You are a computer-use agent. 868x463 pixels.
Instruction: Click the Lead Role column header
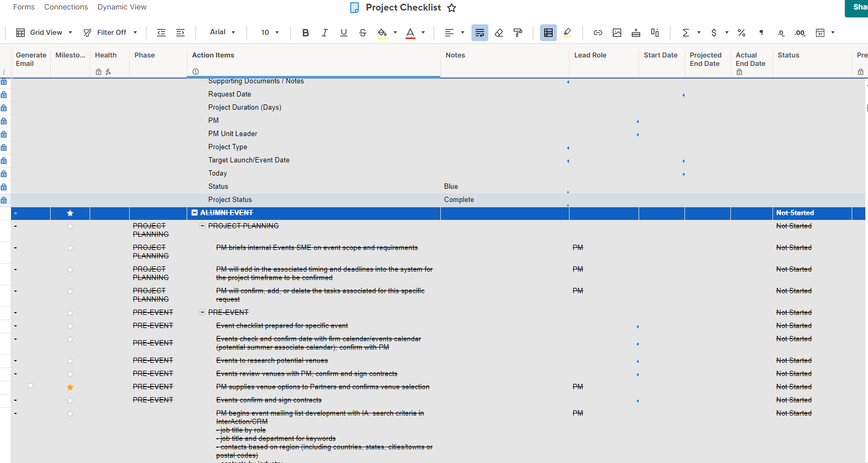(x=604, y=61)
